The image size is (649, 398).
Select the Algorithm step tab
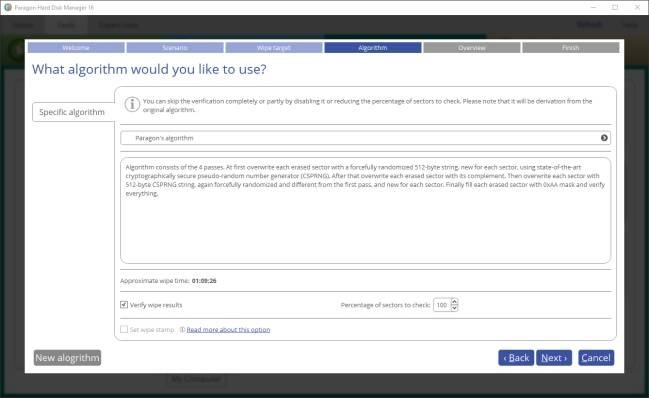coord(373,48)
